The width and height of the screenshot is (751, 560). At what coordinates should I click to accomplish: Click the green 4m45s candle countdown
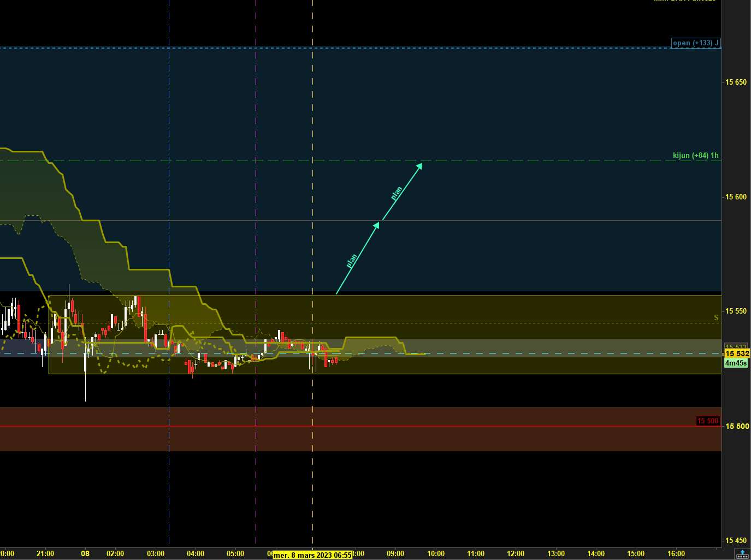point(736,363)
